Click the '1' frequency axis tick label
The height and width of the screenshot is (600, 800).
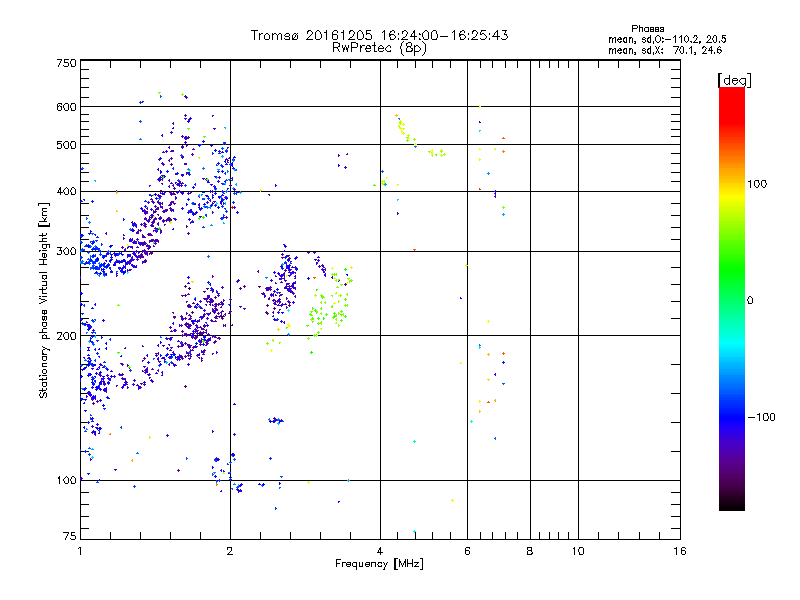[x=80, y=551]
